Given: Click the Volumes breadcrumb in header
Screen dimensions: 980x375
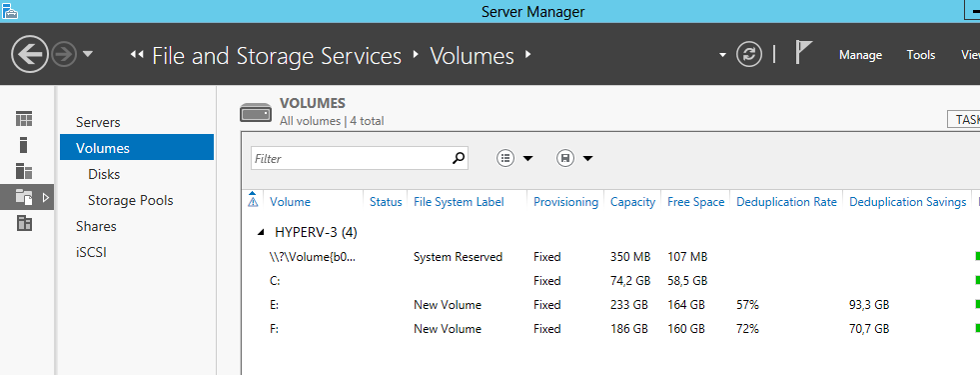Looking at the screenshot, I should [472, 56].
